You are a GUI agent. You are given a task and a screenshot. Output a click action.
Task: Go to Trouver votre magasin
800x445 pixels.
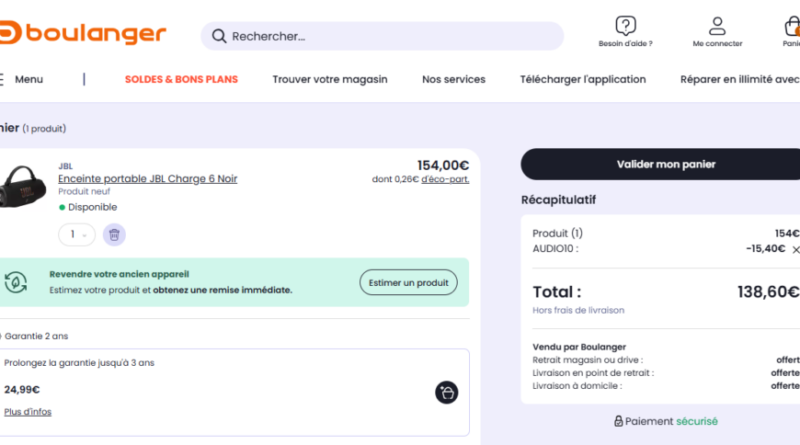coord(330,79)
